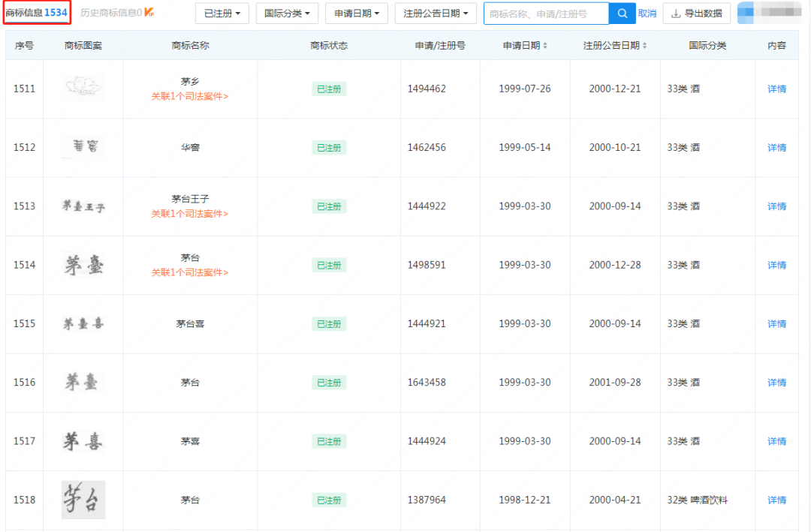811x532 pixels.
Task: Switch to 历史商标信息 tab
Action: coord(111,13)
